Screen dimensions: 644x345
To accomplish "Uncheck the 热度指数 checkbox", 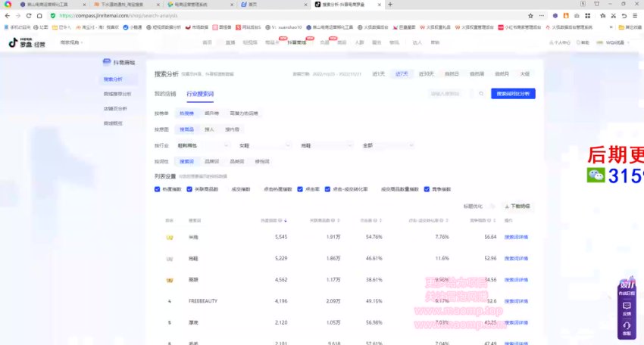I will coord(158,188).
